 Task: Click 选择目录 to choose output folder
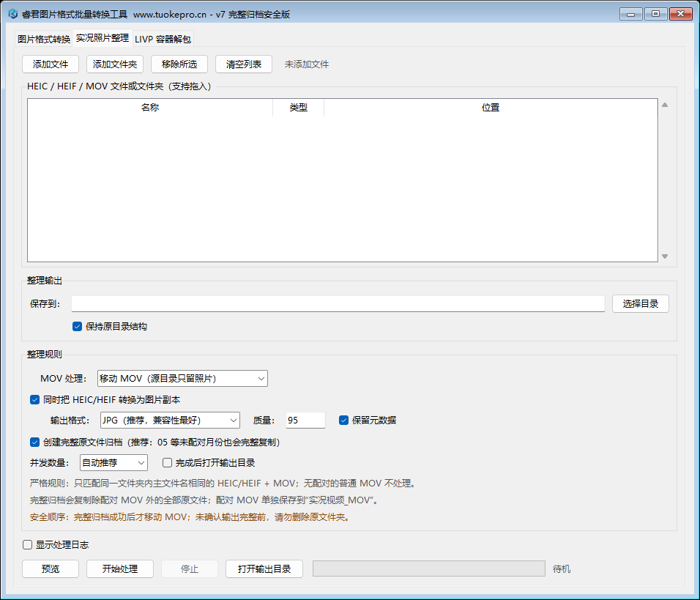point(640,304)
